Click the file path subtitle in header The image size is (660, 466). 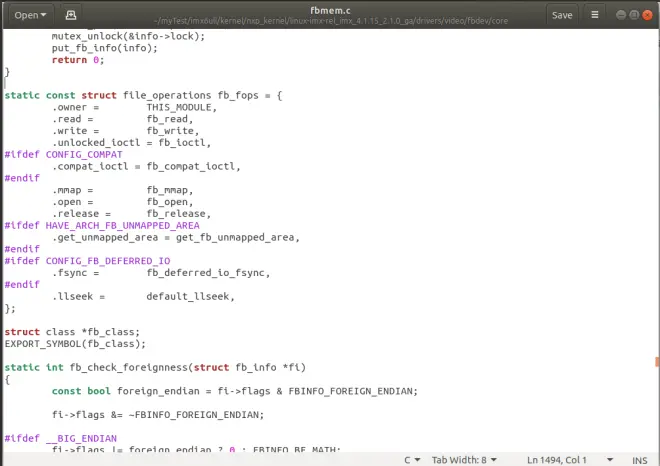click(x=330, y=21)
